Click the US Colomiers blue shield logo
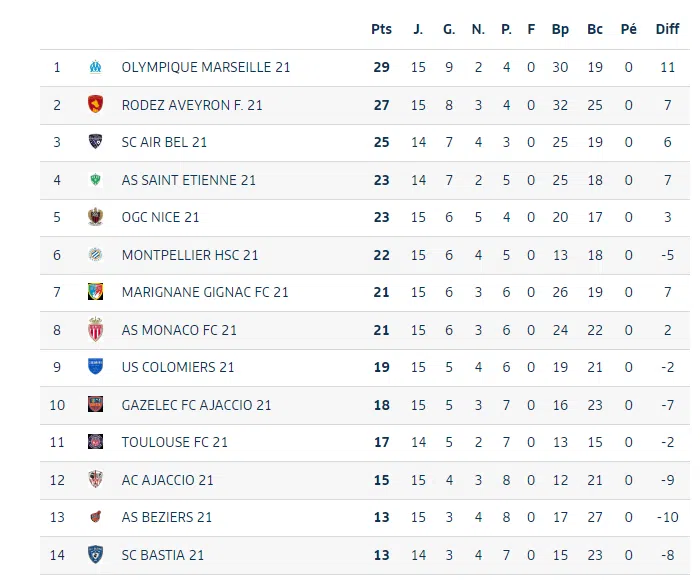Viewport: 700px width, 587px height. coord(95,367)
